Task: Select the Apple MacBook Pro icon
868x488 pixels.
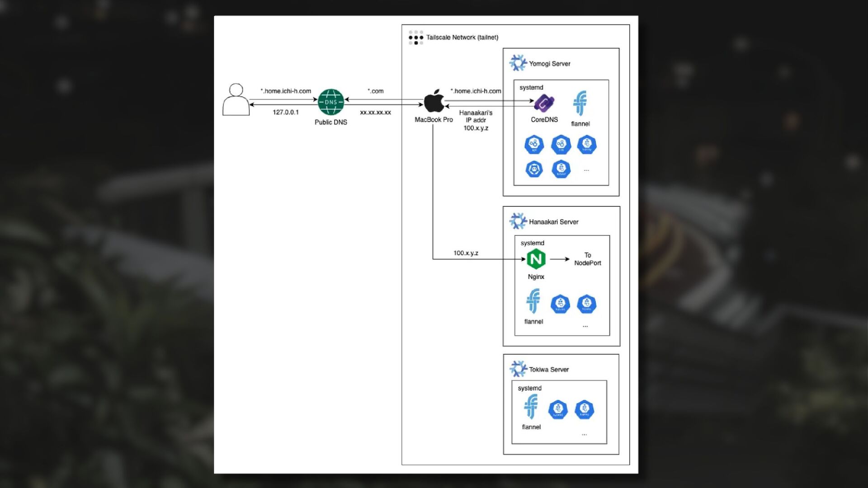Action: 434,101
